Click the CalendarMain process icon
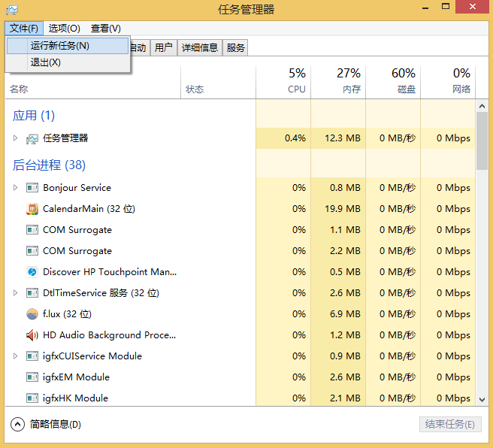Screen dimensions: 493x448 [x=32, y=209]
